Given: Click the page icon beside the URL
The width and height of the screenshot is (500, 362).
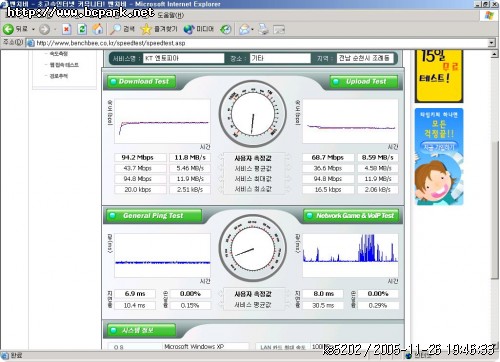Looking at the screenshot, I should click(x=30, y=43).
